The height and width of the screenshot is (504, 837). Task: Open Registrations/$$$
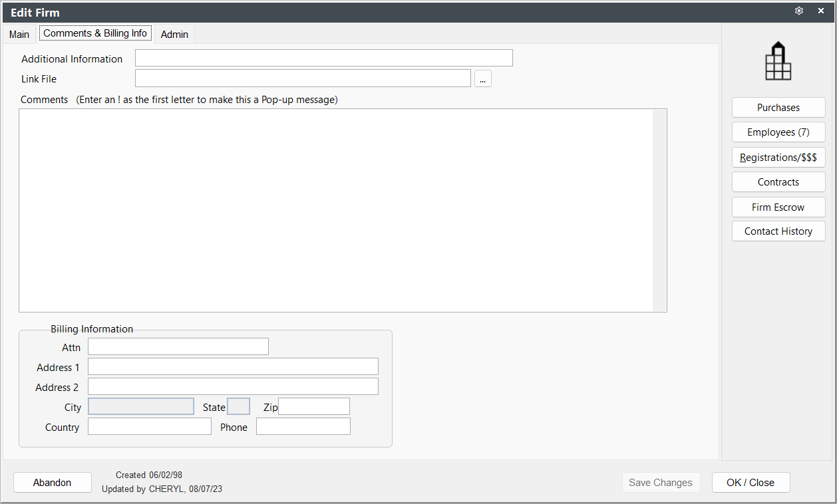[778, 158]
